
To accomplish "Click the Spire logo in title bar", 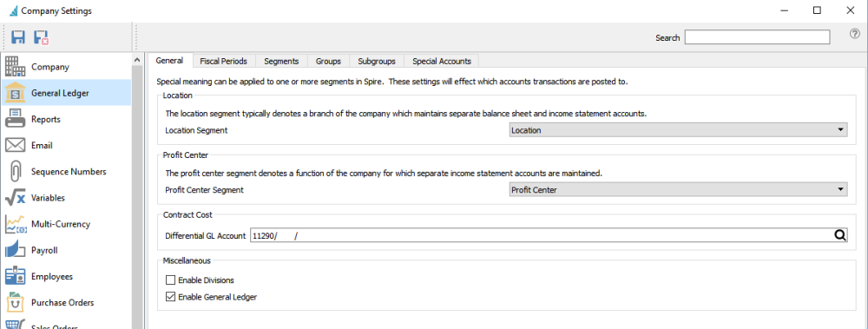I will click(13, 10).
